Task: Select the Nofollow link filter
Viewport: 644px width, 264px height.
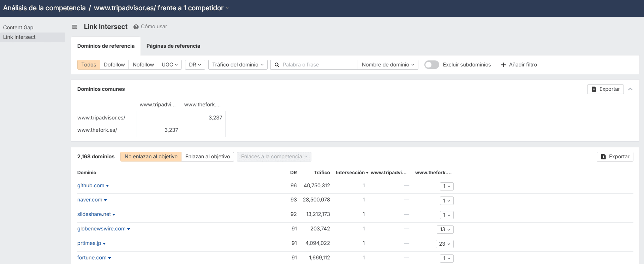Action: pyautogui.click(x=143, y=65)
